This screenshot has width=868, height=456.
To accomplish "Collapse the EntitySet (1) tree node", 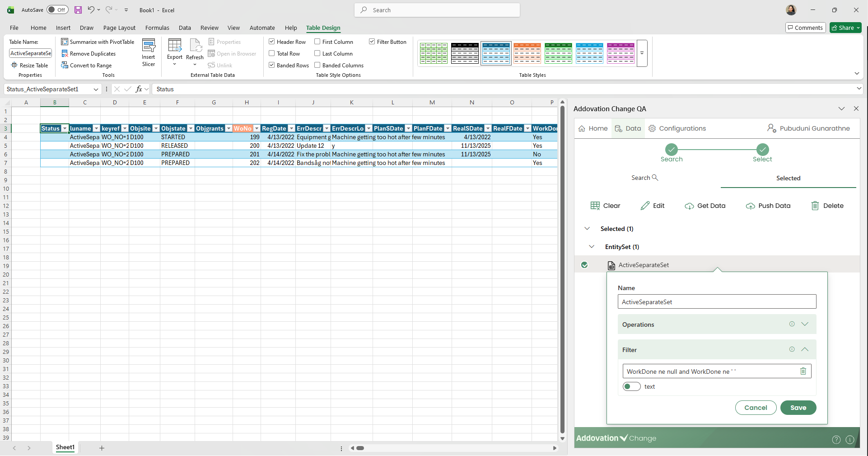I will (x=592, y=247).
